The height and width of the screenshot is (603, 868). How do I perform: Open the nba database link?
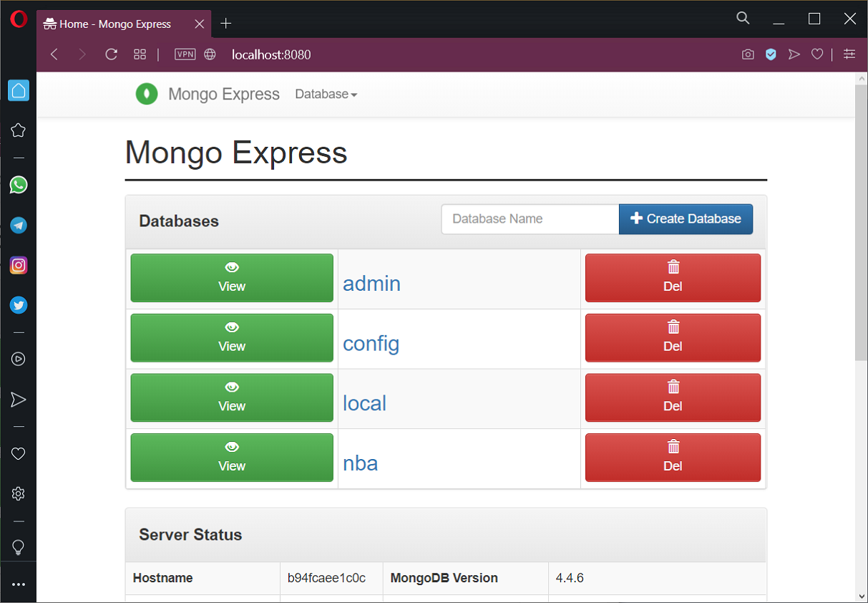click(360, 463)
